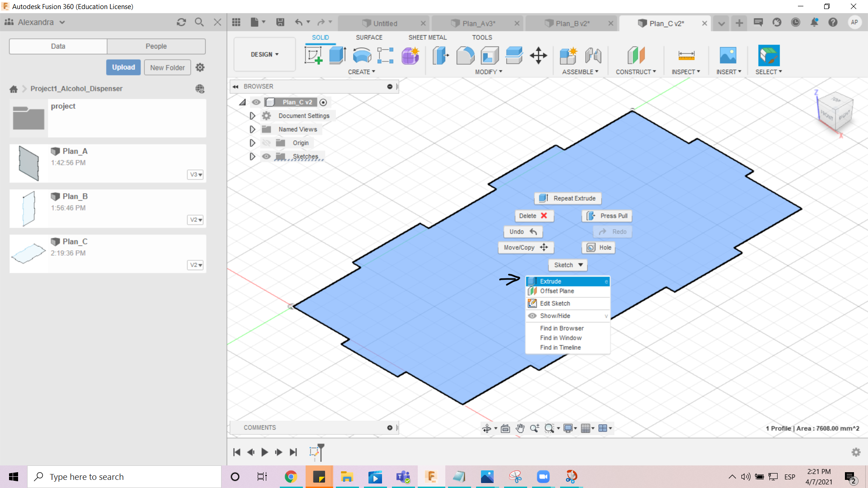Click the New Component assemble icon

click(x=568, y=56)
